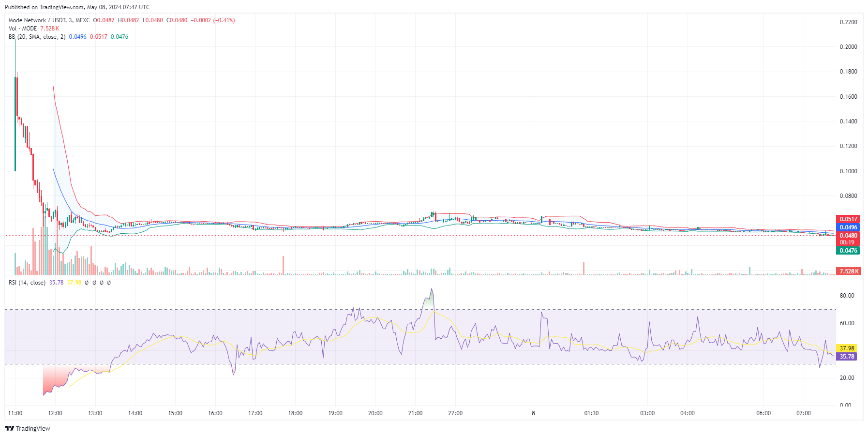Click the RSI legend value 37.98
The width and height of the screenshot is (868, 437).
[74, 283]
